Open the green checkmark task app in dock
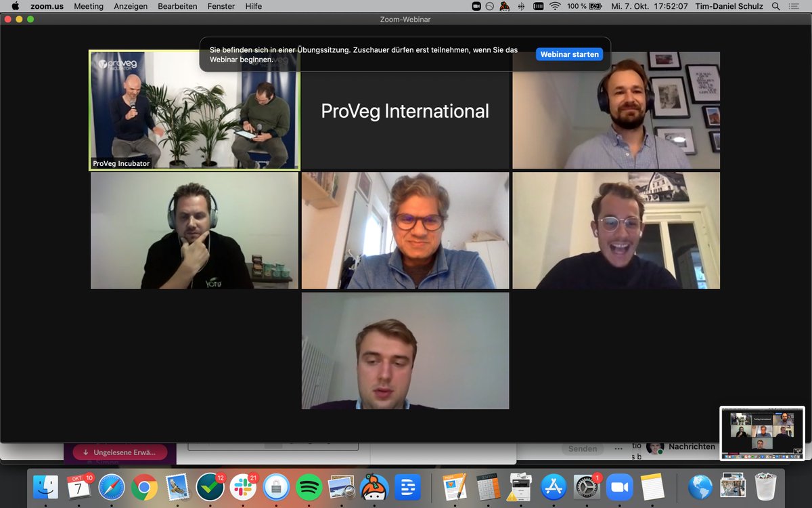Viewport: 812px width, 508px height. click(210, 486)
